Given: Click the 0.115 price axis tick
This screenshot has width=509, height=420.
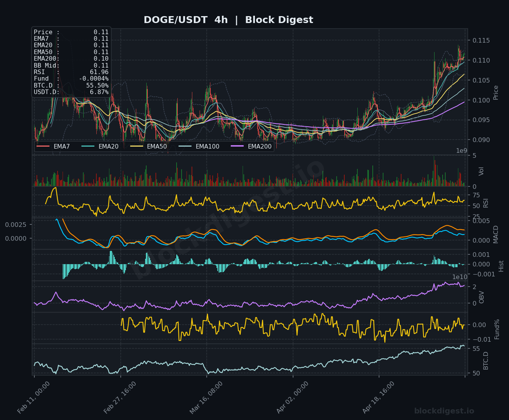Looking at the screenshot, I should [481, 40].
